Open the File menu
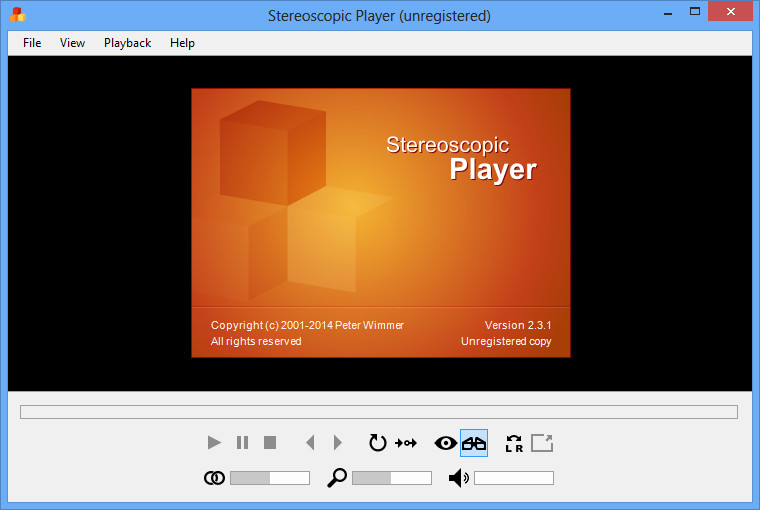Image resolution: width=760 pixels, height=510 pixels. click(x=32, y=43)
